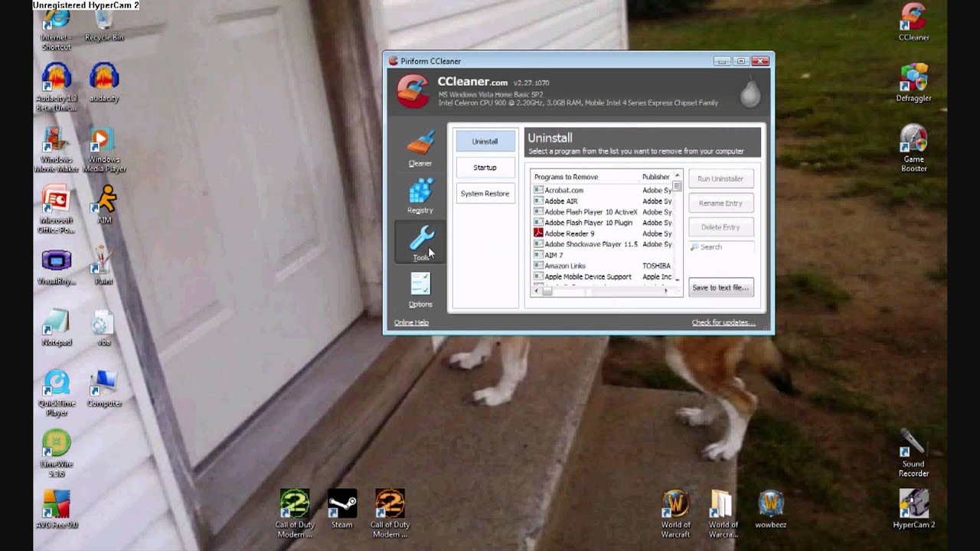Select the lowercase audacity desktop icon
Image resolution: width=980 pixels, height=551 pixels.
[x=104, y=83]
